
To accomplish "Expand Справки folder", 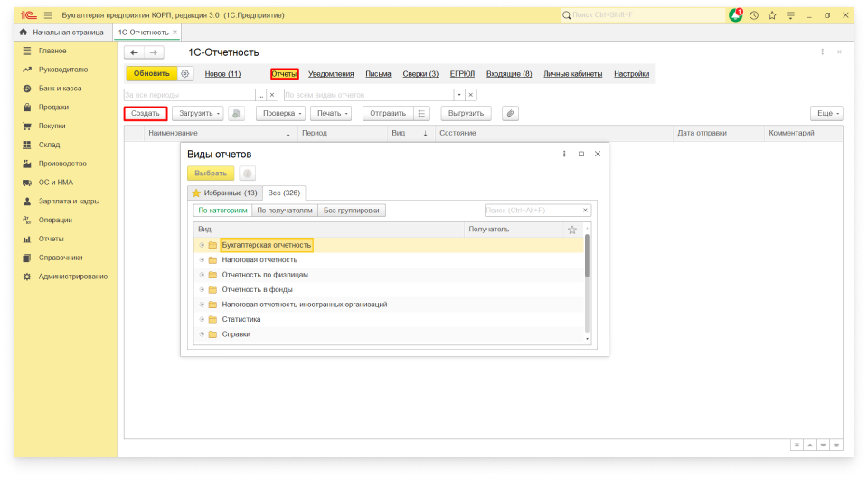I will (x=202, y=334).
